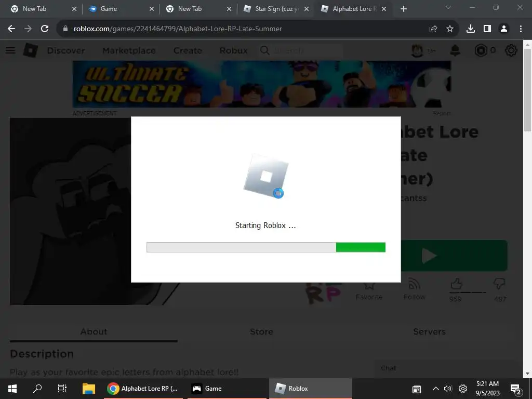
Task: Open the Windows notification center
Action: [516, 389]
